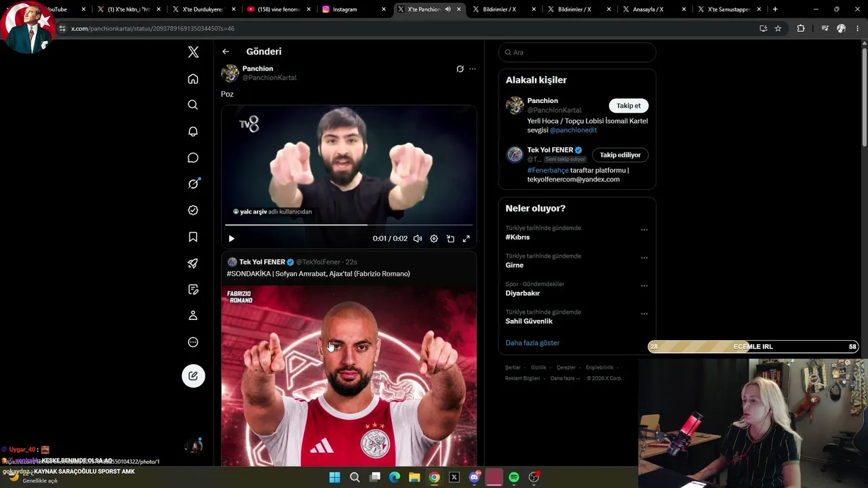868x488 pixels.
Task: Click the address bar URL
Action: (x=153, y=28)
